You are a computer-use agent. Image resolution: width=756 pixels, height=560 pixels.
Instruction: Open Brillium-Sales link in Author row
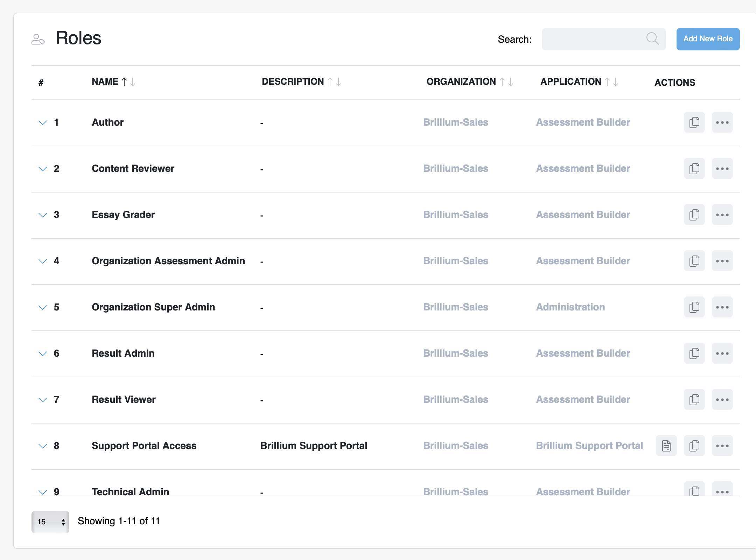coord(455,122)
